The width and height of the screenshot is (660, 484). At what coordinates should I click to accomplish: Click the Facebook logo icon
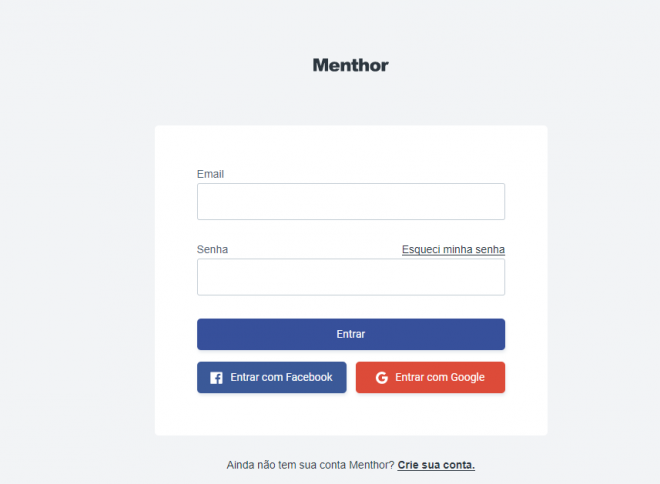(216, 378)
